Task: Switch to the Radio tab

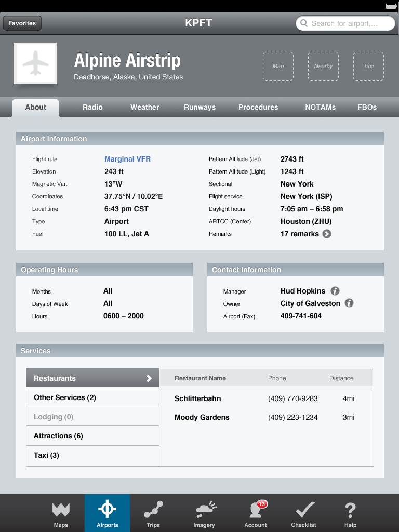Action: [92, 107]
